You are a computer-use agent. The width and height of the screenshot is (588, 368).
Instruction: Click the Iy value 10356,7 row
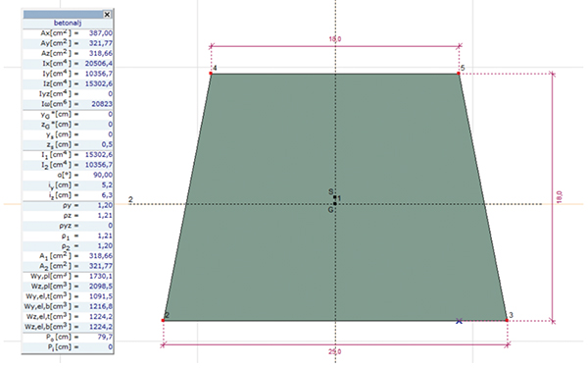coord(68,74)
